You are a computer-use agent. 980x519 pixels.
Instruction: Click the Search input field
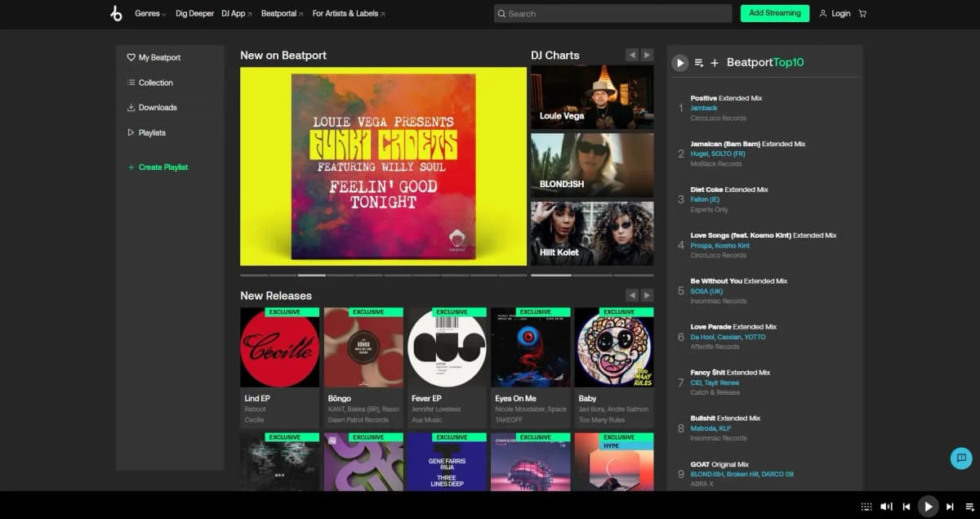click(612, 13)
